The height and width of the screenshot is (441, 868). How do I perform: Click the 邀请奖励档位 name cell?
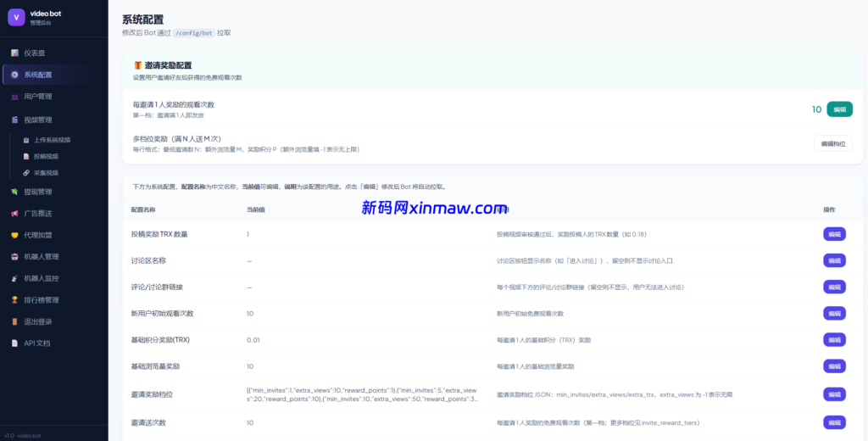tap(153, 394)
